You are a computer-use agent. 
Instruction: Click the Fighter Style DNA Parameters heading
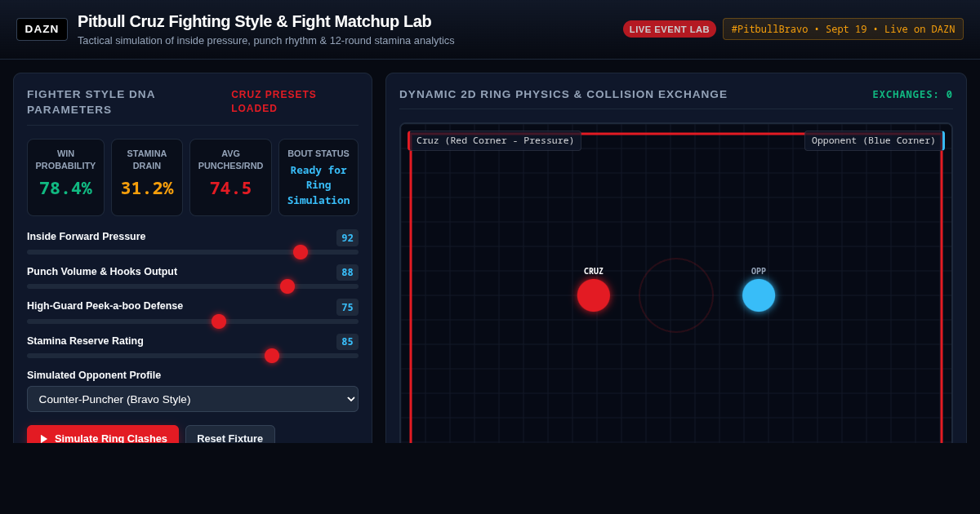click(91, 102)
